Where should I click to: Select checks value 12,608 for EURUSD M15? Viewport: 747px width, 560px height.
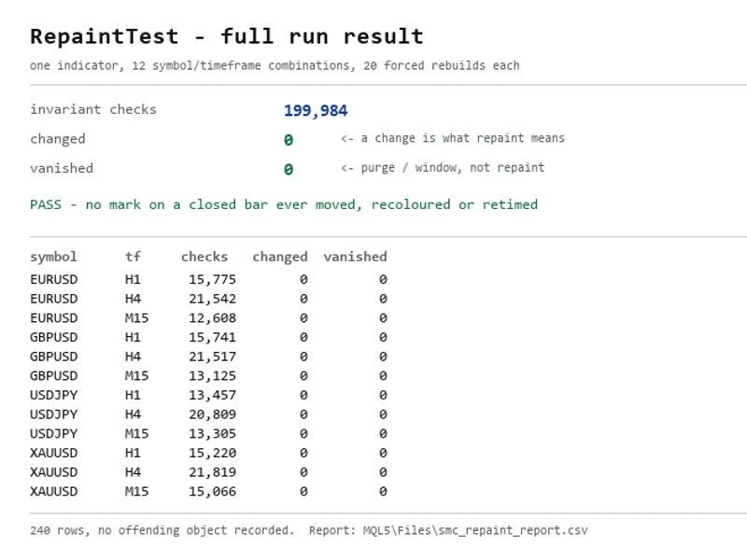(x=213, y=318)
